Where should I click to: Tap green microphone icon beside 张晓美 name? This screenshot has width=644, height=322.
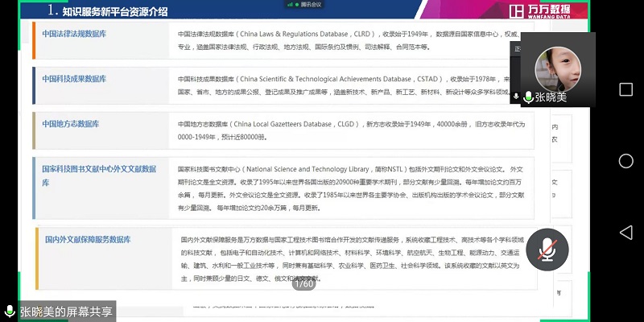527,97
